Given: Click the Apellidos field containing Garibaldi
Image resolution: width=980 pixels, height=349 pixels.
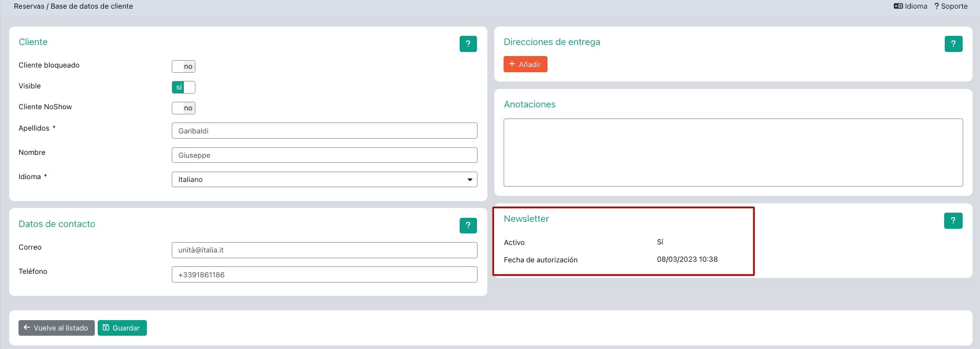Looking at the screenshot, I should click(x=324, y=131).
